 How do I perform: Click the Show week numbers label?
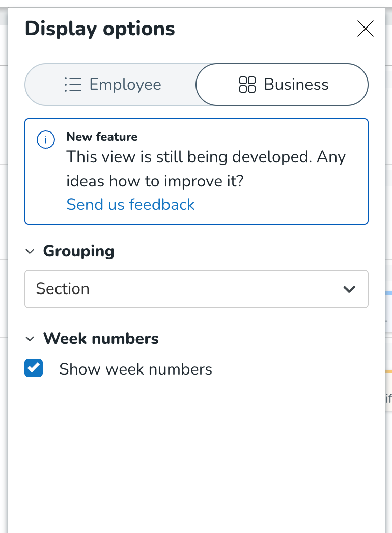click(135, 369)
